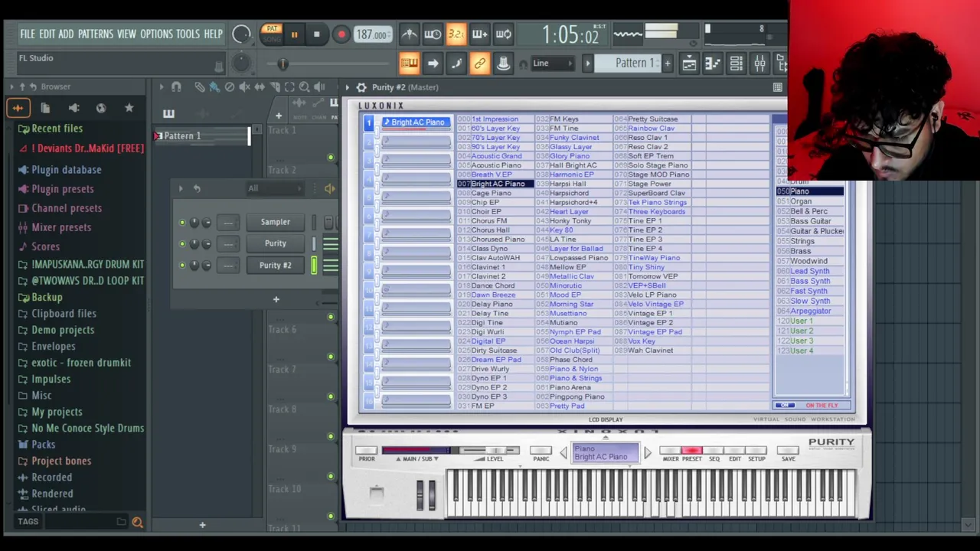Mute the Purity #2 channel green light

[182, 266]
